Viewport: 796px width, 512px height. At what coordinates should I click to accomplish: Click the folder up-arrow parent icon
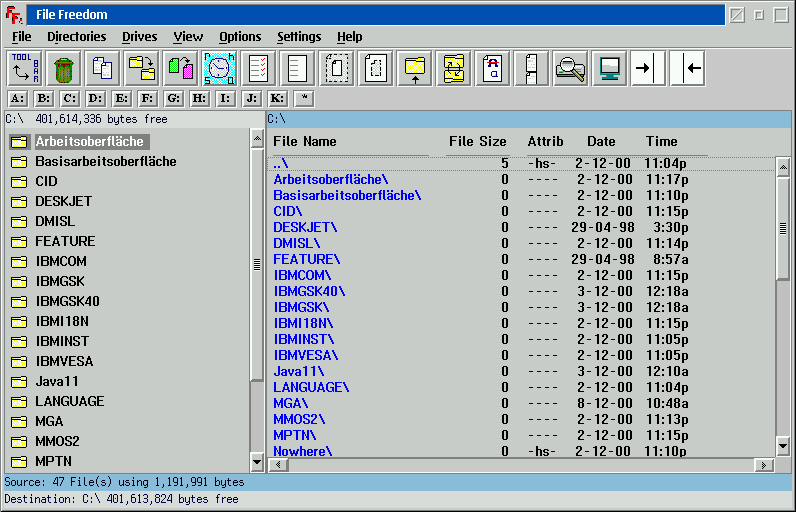[414, 68]
